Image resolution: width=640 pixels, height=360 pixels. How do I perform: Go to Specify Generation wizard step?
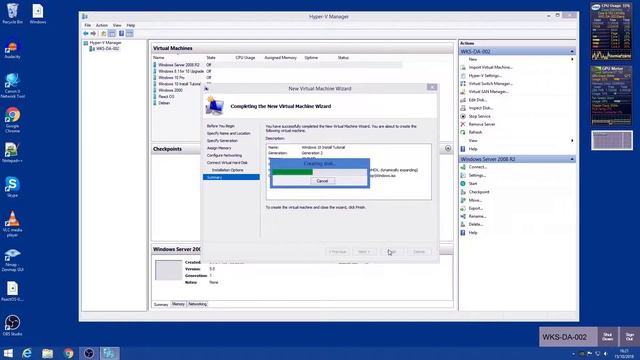[222, 141]
